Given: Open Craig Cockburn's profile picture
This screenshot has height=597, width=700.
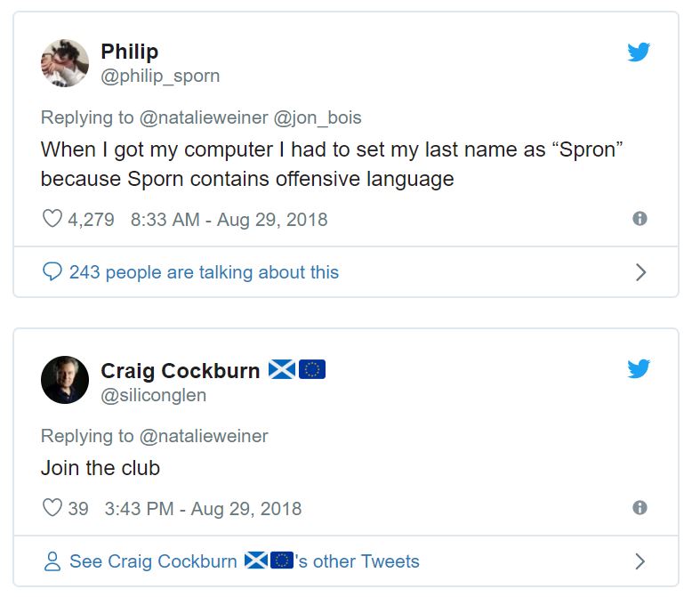Looking at the screenshot, I should click(x=65, y=380).
